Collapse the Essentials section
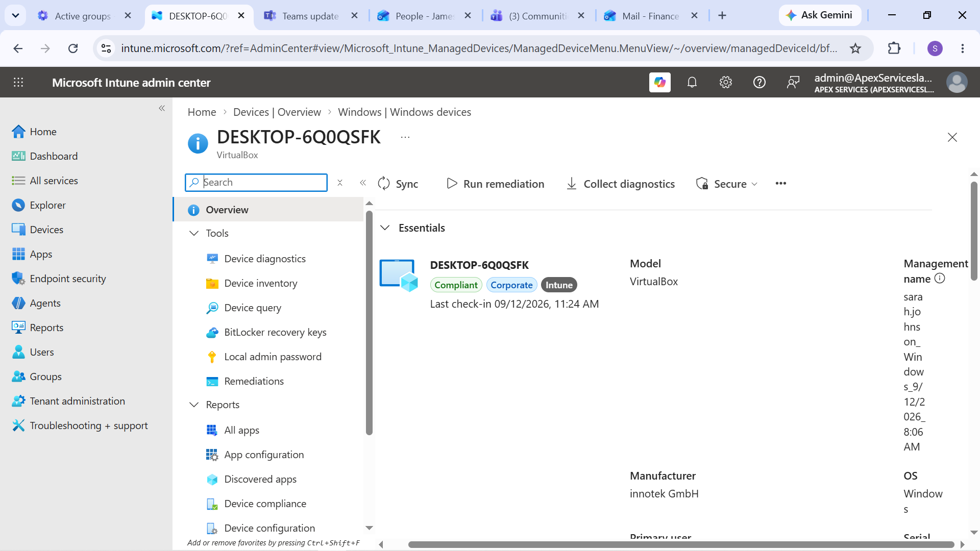 tap(385, 228)
